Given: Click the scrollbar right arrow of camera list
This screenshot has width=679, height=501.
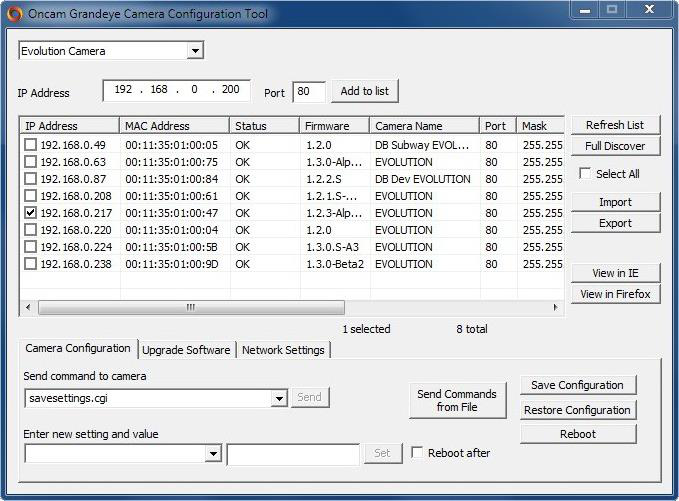Looking at the screenshot, I should coord(555,307).
